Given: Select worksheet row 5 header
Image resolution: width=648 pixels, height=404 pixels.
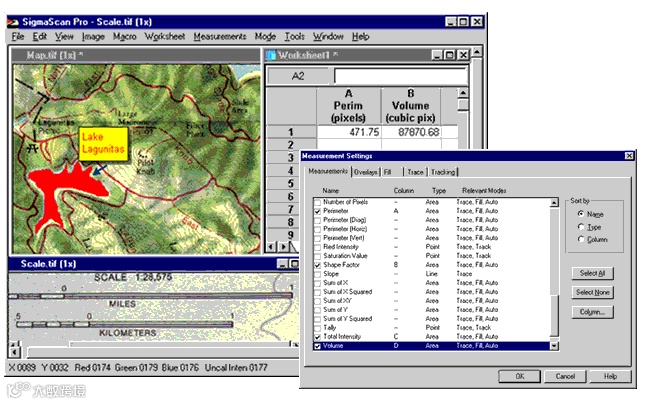Looking at the screenshot, I should click(x=291, y=183).
